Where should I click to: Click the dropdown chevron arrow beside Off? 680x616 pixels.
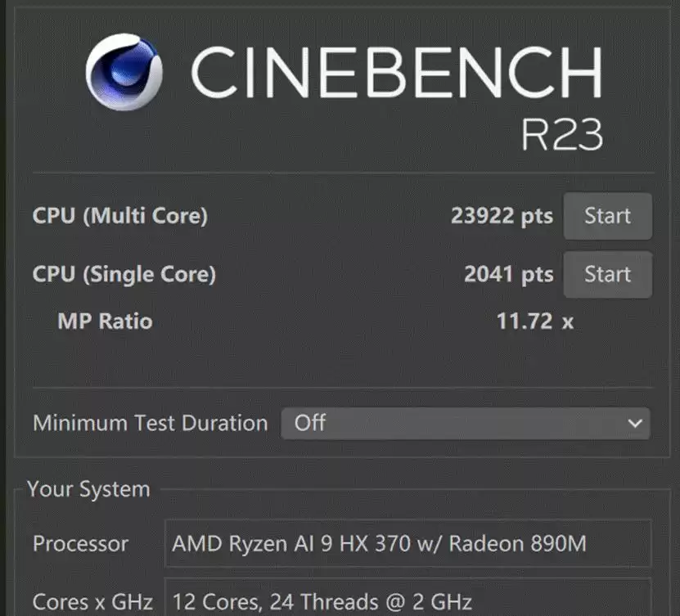[635, 423]
